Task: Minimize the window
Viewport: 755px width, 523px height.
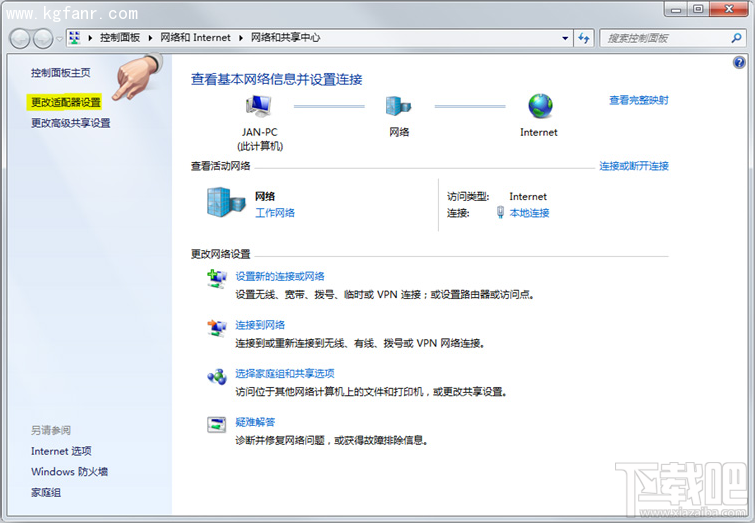Action: click(x=676, y=9)
